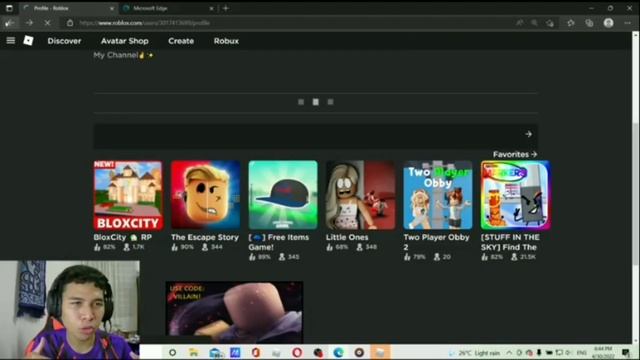This screenshot has width=640, height=360.
Task: Open the Roblox hamburger navigation menu
Action: [x=11, y=40]
